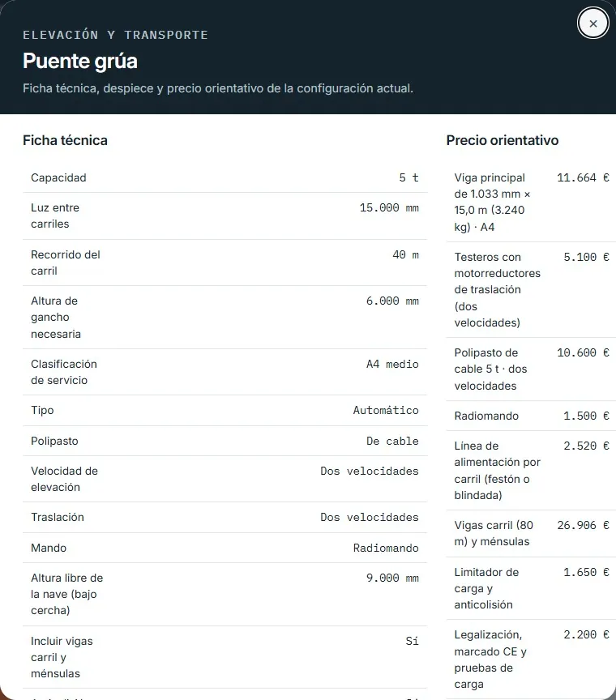Select the Capacidad value '5 t'
The height and width of the screenshot is (700, 616).
[x=409, y=177]
